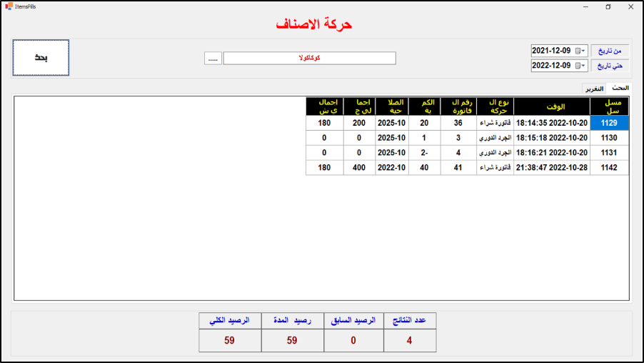The height and width of the screenshot is (363, 644).
Task: Select the row with serial 1142
Action: click(609, 168)
